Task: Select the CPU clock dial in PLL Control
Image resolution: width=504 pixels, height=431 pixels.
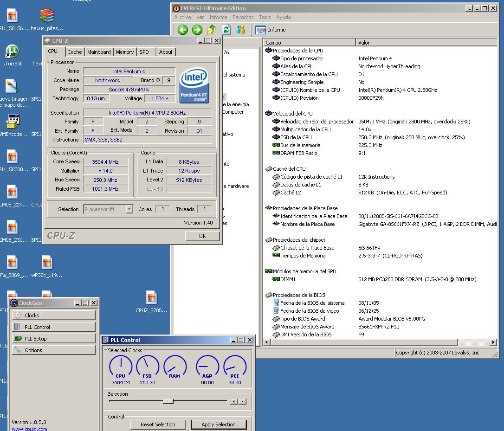Action: pos(121,367)
